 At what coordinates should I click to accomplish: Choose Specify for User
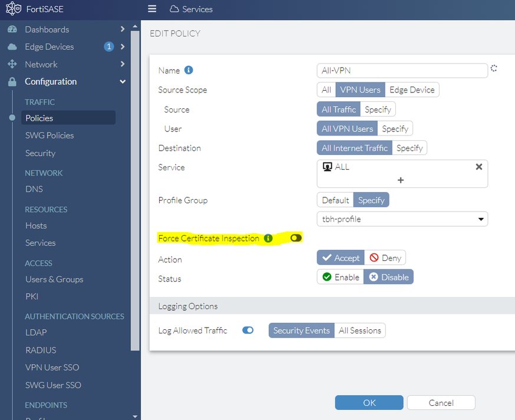coord(395,129)
